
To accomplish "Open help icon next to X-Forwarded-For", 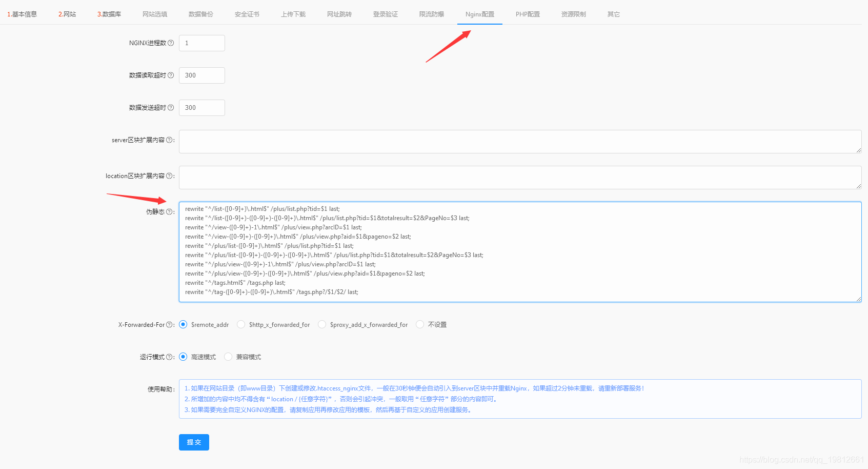I will pyautogui.click(x=169, y=325).
